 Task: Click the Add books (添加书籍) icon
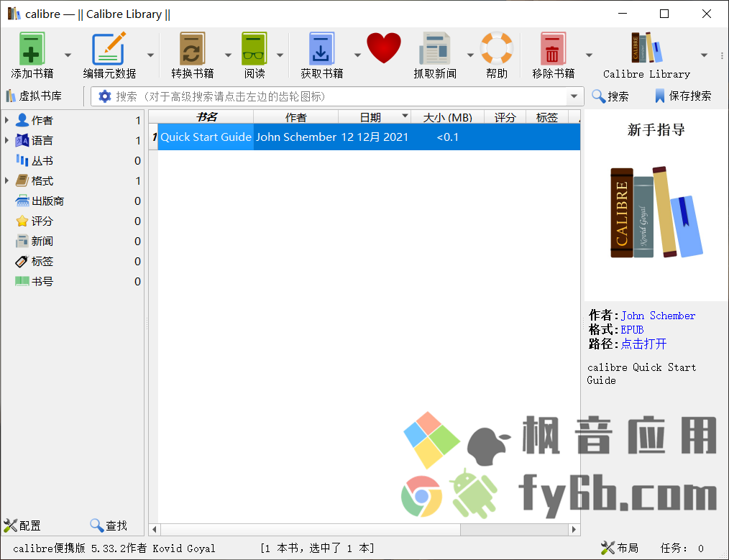coord(32,49)
